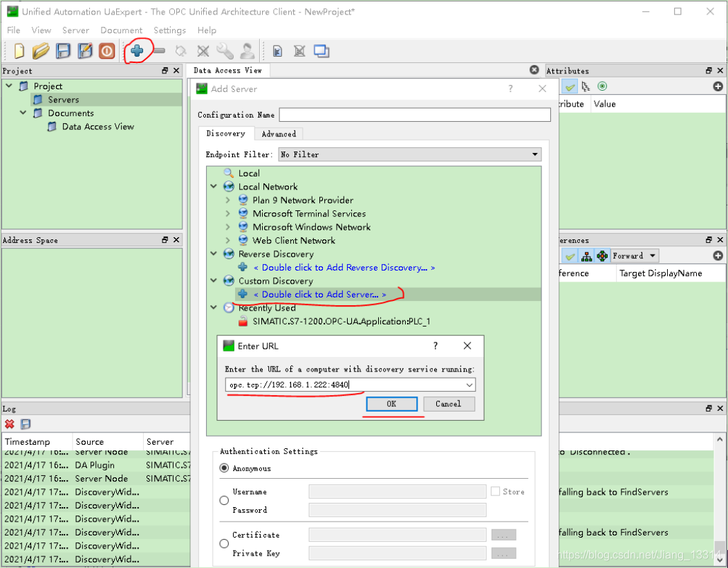Image resolution: width=728 pixels, height=568 pixels.
Task: Open the View menu
Action: 41,30
